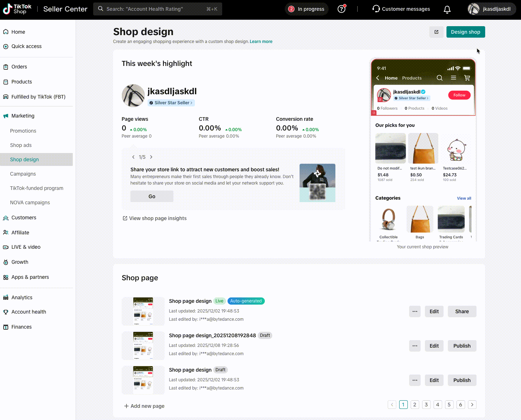Click the LIVE & video camera icon
Viewport: 521px width, 420px height.
pyautogui.click(x=6, y=247)
